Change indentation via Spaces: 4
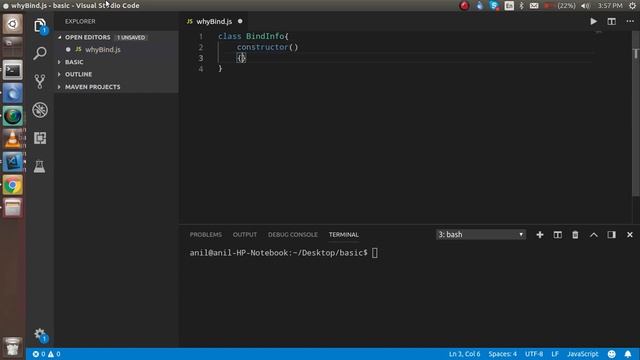The height and width of the screenshot is (360, 640). 502,354
